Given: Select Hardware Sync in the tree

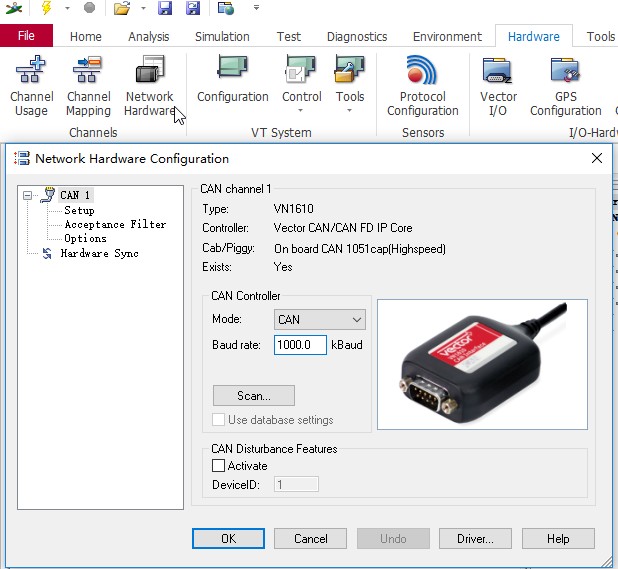Looking at the screenshot, I should 99,253.
